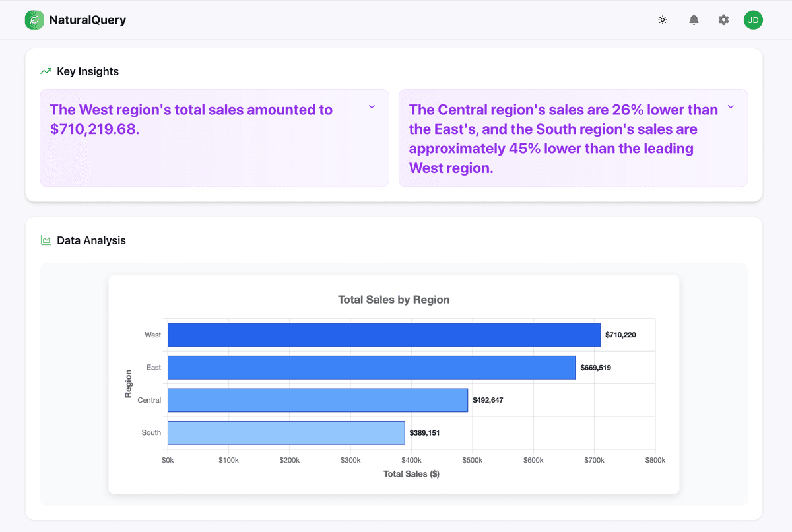The image size is (792, 532).
Task: Click the Key Insights trending arrow icon
Action: [46, 71]
